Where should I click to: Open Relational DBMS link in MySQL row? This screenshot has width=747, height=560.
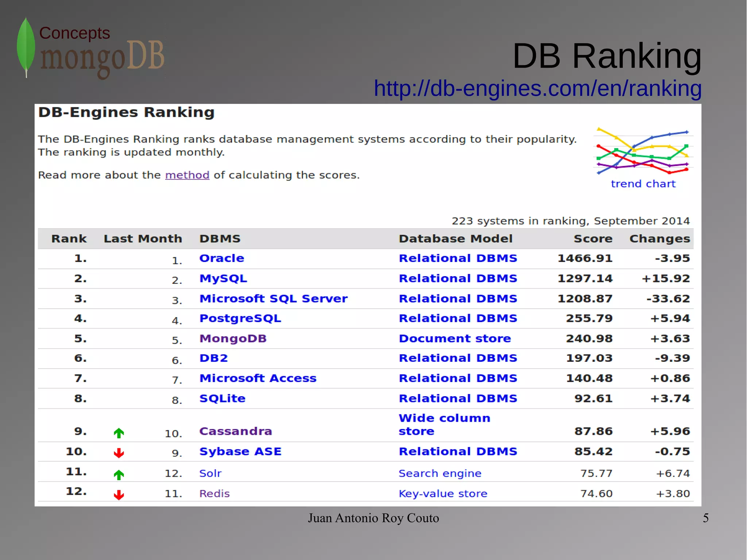(458, 279)
